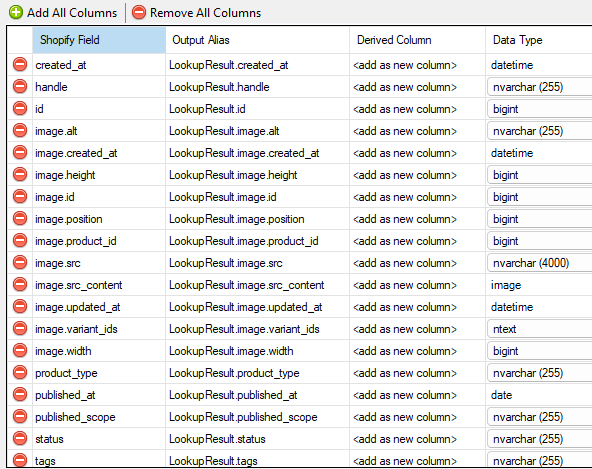The height and width of the screenshot is (469, 592).
Task: Remove the image.position column row
Action: (20, 218)
